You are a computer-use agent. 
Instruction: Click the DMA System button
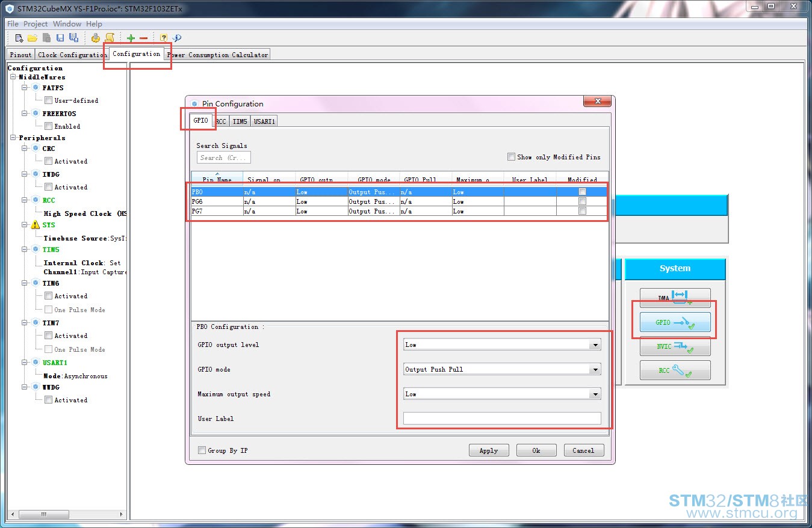675,298
